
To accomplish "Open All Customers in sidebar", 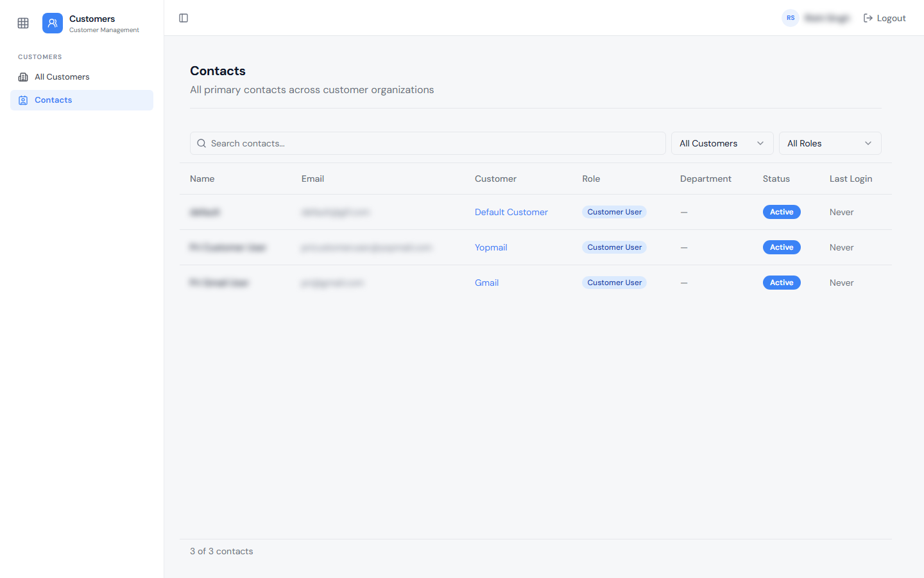I will (x=81, y=77).
